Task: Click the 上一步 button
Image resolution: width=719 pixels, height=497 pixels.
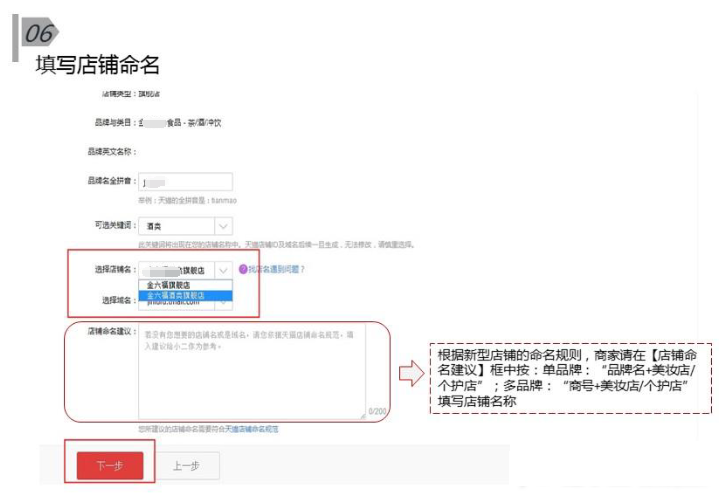Action: point(186,466)
